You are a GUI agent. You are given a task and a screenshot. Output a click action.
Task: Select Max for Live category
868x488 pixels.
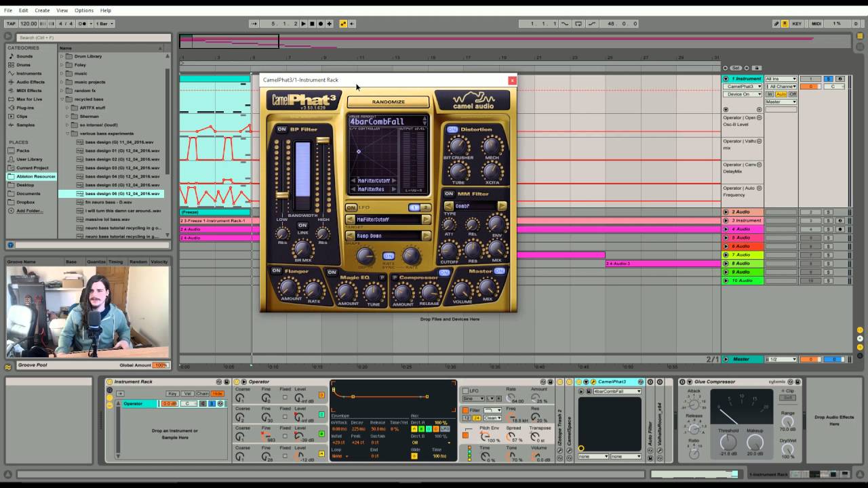coord(29,99)
